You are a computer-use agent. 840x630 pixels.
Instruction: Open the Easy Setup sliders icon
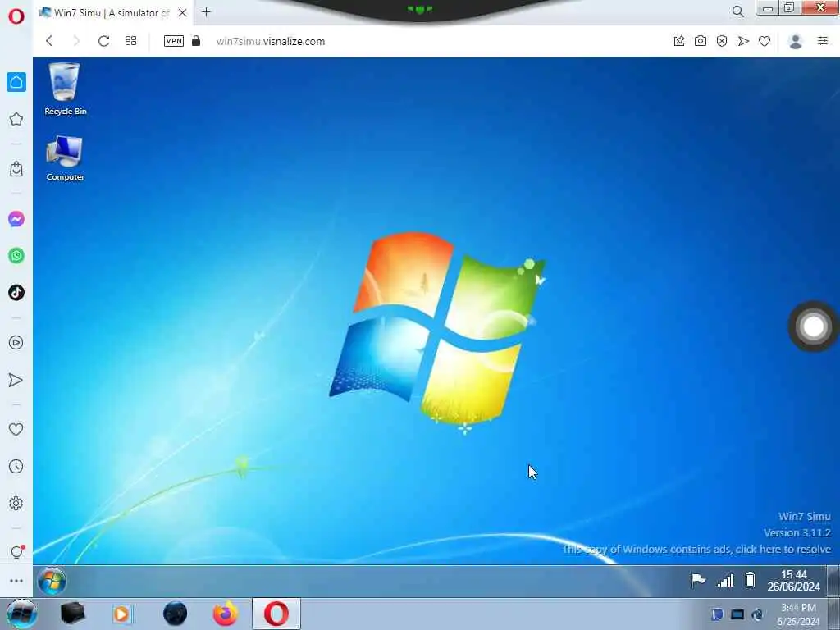tap(822, 41)
